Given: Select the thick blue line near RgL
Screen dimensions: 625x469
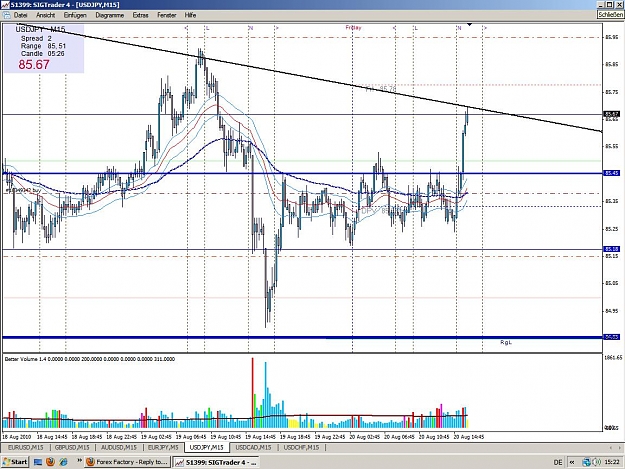Looking at the screenshot, I should point(302,338).
